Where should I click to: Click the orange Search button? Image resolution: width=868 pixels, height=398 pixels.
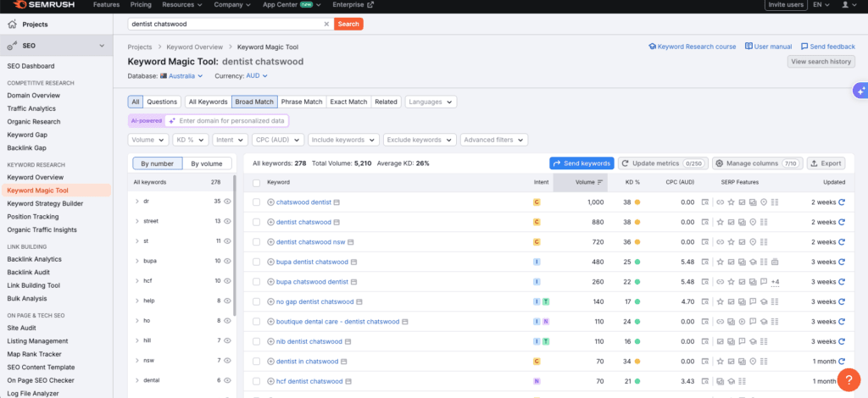click(x=348, y=25)
